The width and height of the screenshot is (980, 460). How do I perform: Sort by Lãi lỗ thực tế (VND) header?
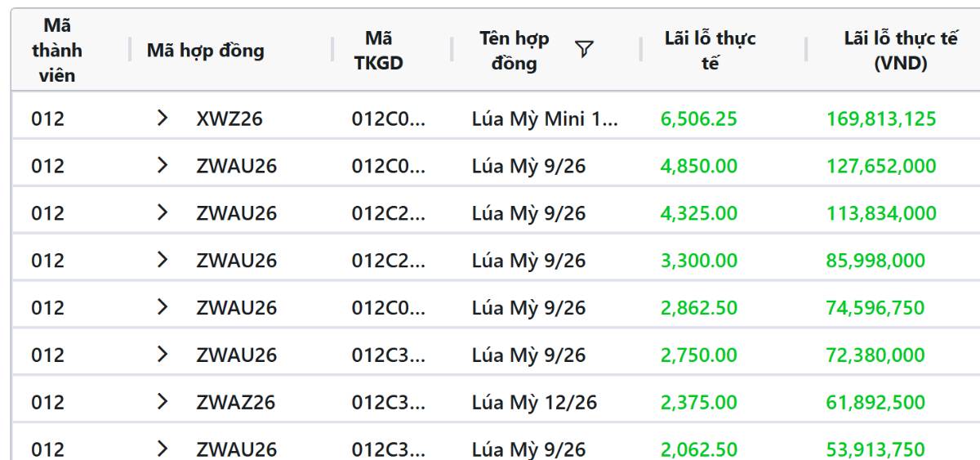[x=900, y=51]
